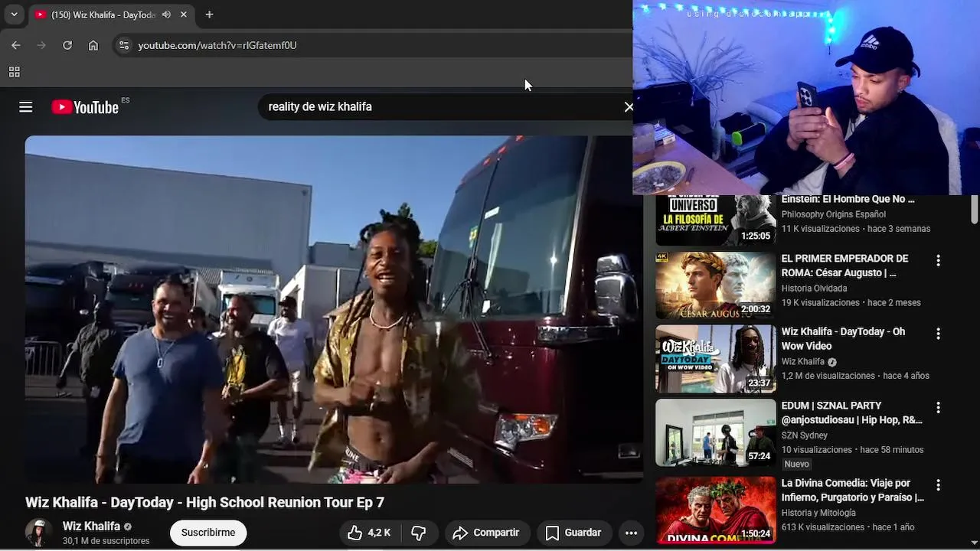
Task: Open options menu for Oh Wow Video
Action: [938, 334]
